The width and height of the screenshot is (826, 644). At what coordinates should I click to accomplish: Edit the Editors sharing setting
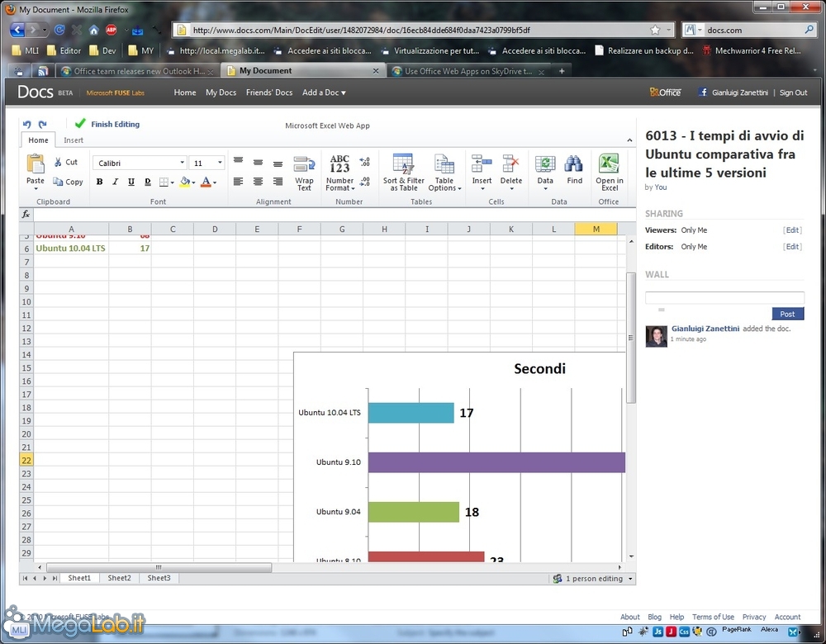(x=792, y=246)
